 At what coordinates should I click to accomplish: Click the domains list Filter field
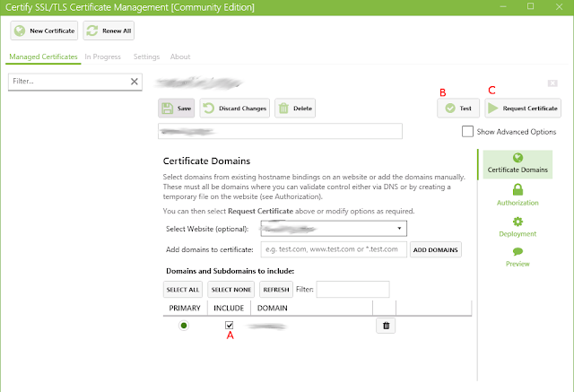pyautogui.click(x=352, y=290)
